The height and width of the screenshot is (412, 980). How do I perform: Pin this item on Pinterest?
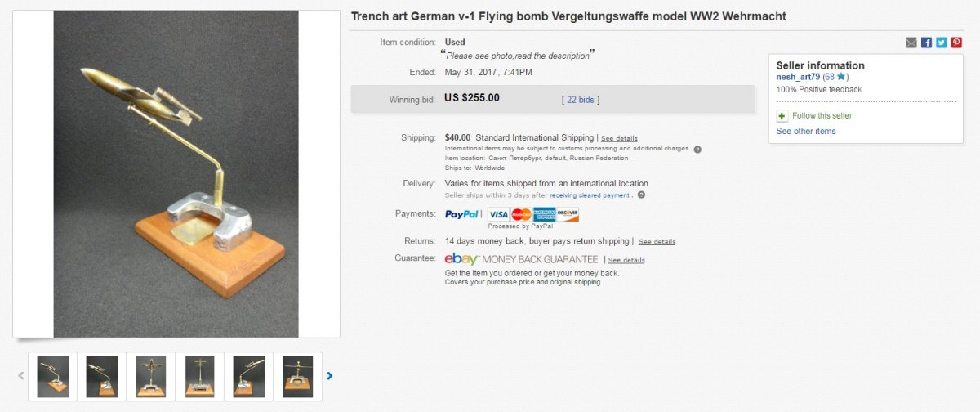[x=956, y=43]
